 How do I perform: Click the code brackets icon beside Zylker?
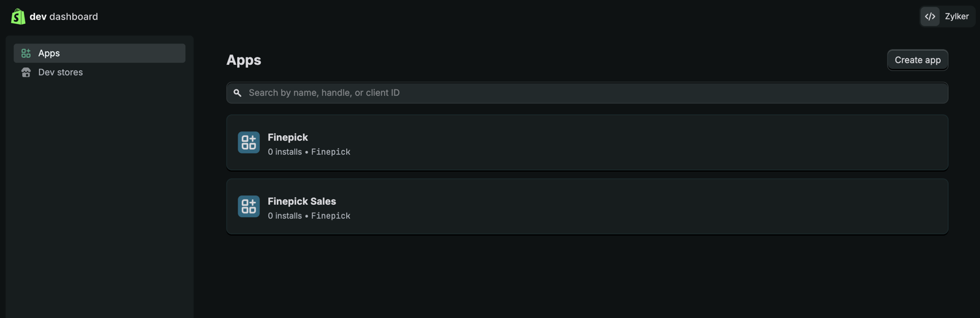tap(930, 17)
